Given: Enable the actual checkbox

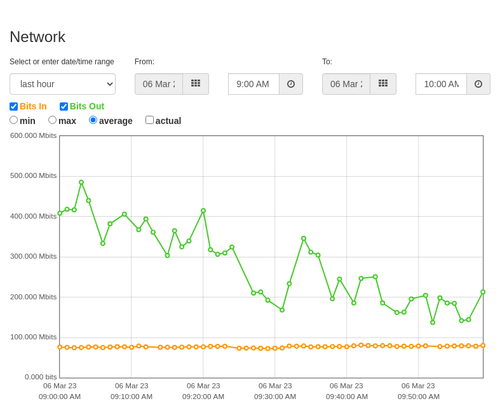Looking at the screenshot, I should (150, 120).
